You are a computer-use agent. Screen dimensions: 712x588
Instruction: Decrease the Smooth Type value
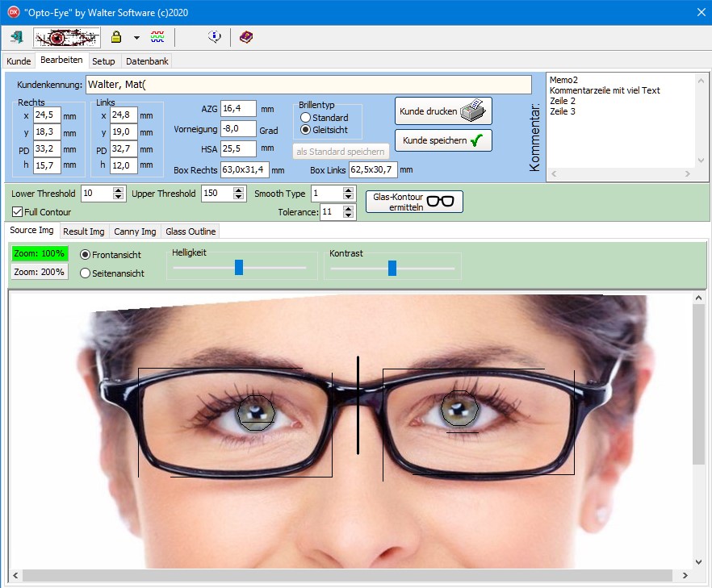pyautogui.click(x=348, y=197)
